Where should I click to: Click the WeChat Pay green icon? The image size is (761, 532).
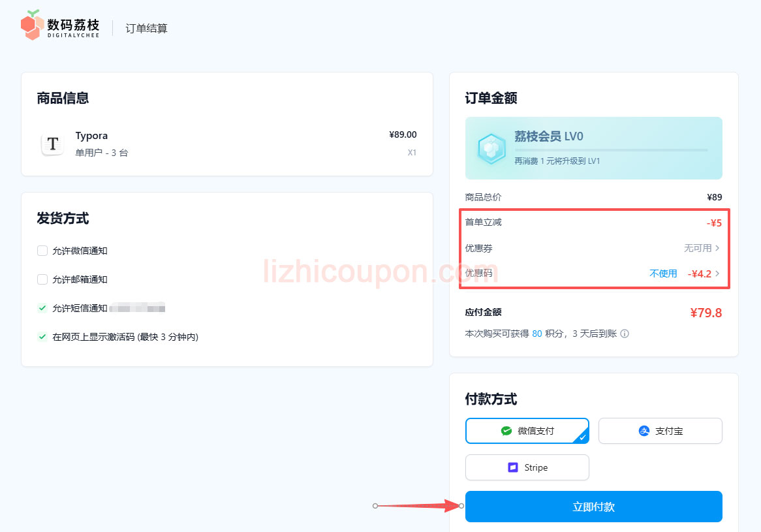click(x=506, y=431)
